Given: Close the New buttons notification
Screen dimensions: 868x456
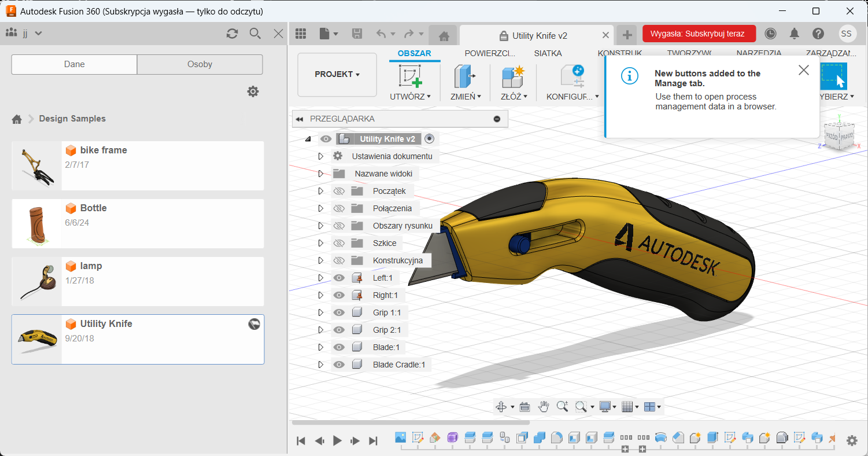Looking at the screenshot, I should [804, 71].
